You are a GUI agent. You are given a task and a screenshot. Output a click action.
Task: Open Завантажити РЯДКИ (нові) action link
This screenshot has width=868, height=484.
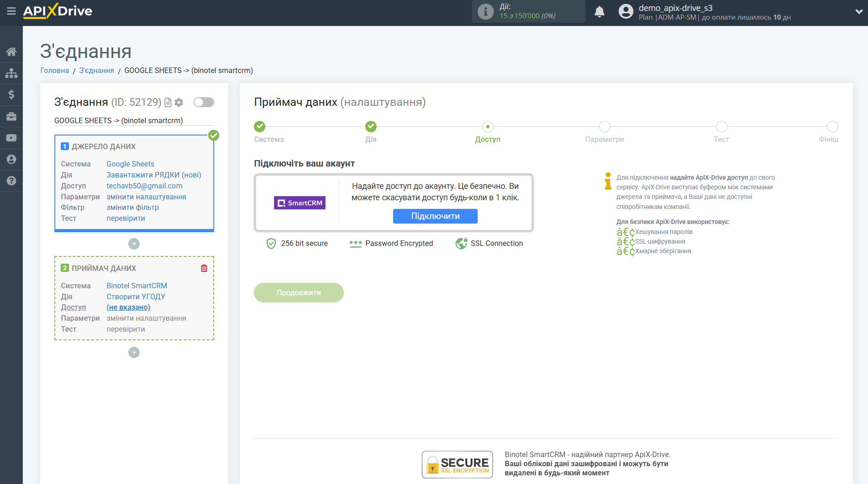coord(154,175)
